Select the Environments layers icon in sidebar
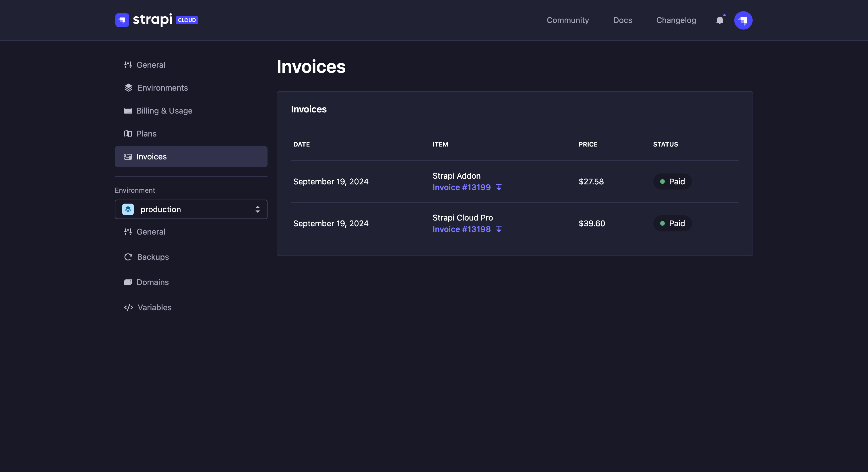This screenshot has width=868, height=472. tap(128, 87)
